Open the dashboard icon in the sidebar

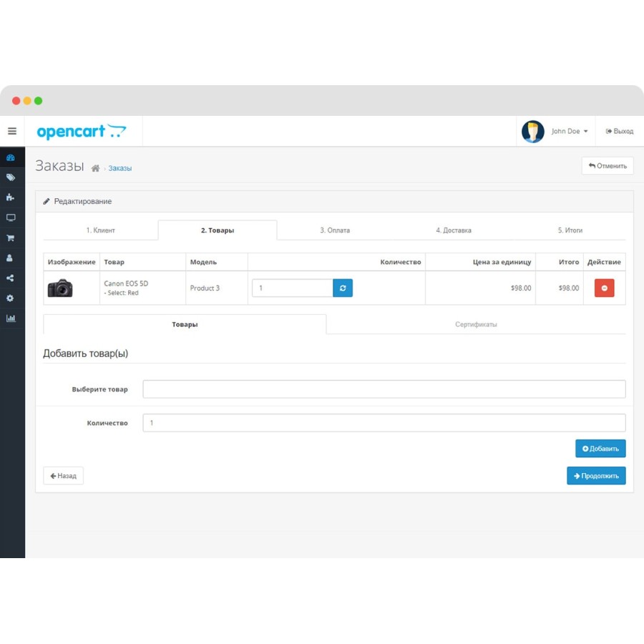coord(11,157)
